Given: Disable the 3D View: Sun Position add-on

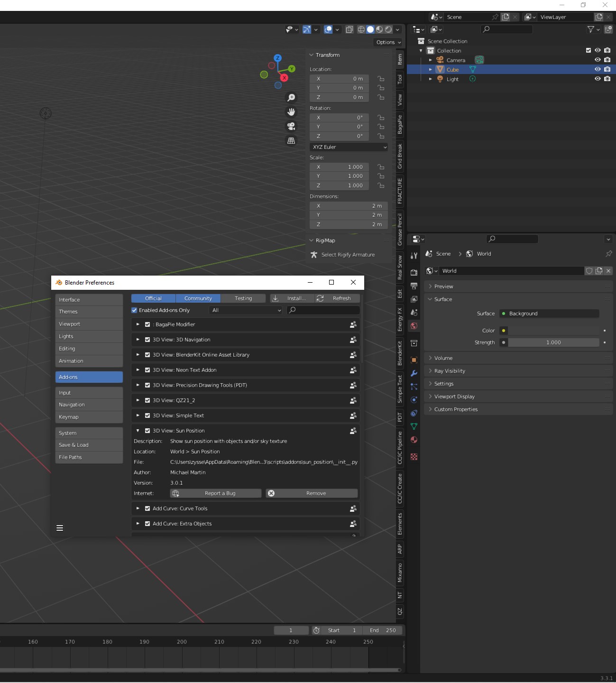Looking at the screenshot, I should point(147,431).
